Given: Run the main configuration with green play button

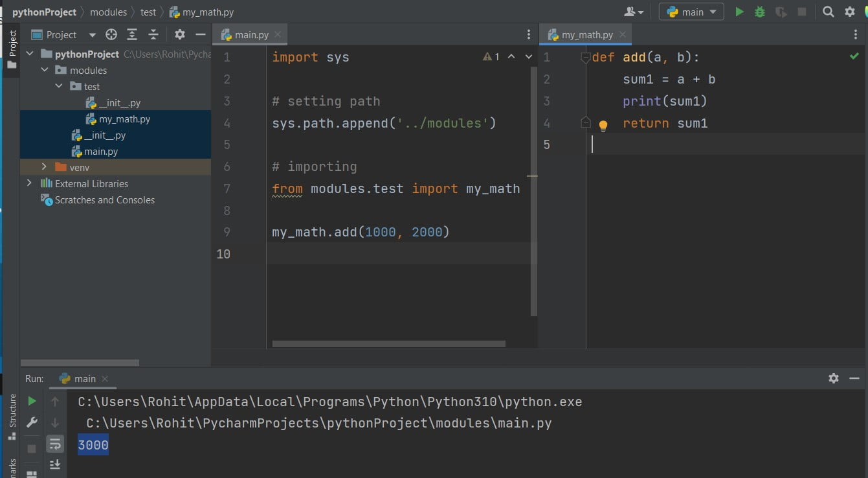Looking at the screenshot, I should (x=739, y=11).
